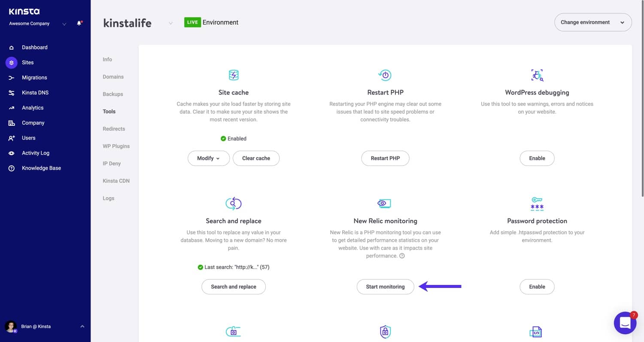Click the WordPress debugging bug icon
This screenshot has height=342, width=644.
tap(537, 75)
